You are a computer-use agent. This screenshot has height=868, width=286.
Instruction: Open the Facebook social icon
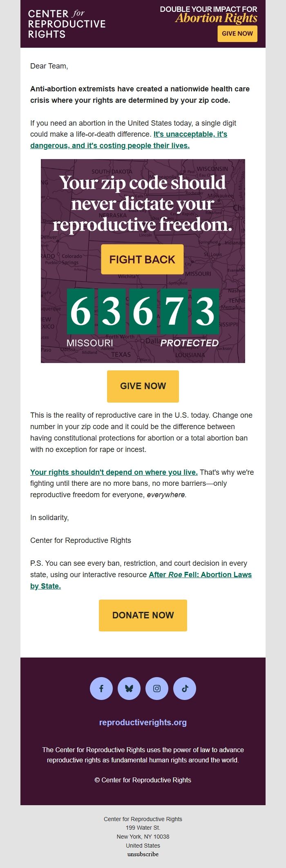[101, 688]
